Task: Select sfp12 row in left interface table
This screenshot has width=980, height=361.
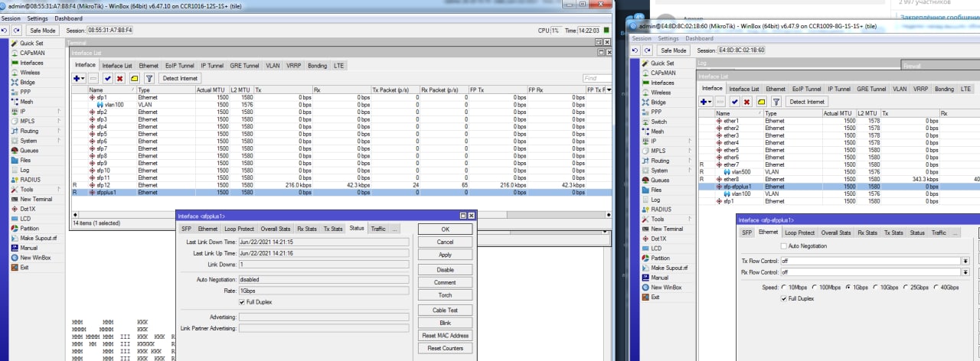Action: (x=341, y=185)
